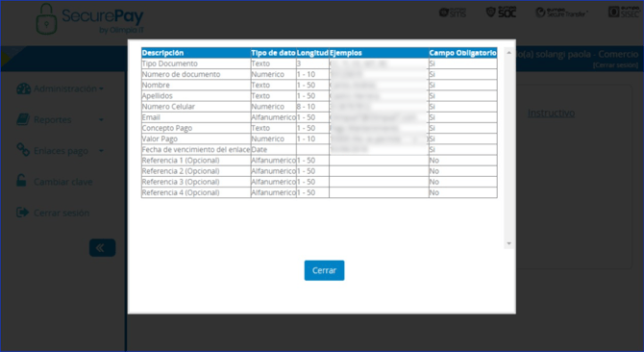
Task: Click Alfanumérico in the Email row
Action: (273, 117)
